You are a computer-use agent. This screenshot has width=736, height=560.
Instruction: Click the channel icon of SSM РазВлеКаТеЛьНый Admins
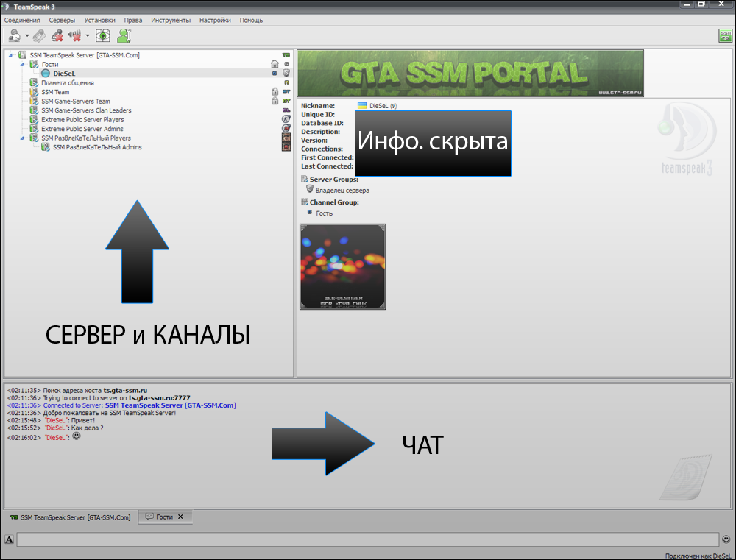point(46,147)
